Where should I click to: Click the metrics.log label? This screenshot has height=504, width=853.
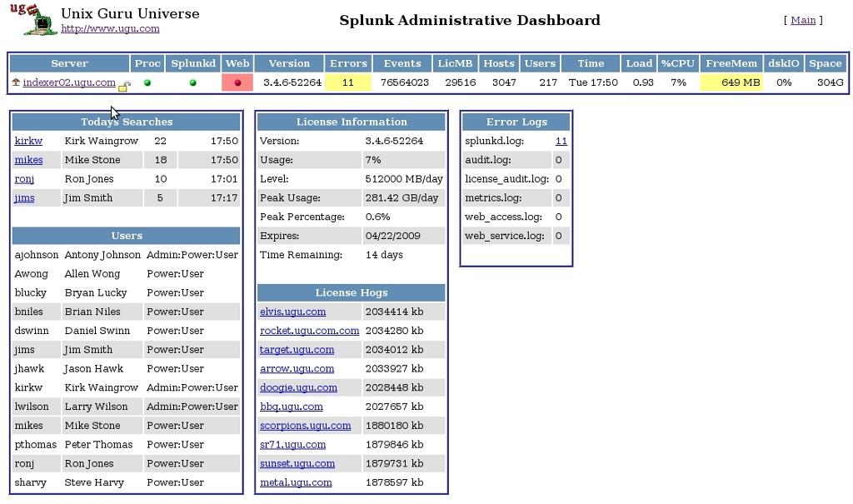coord(493,198)
